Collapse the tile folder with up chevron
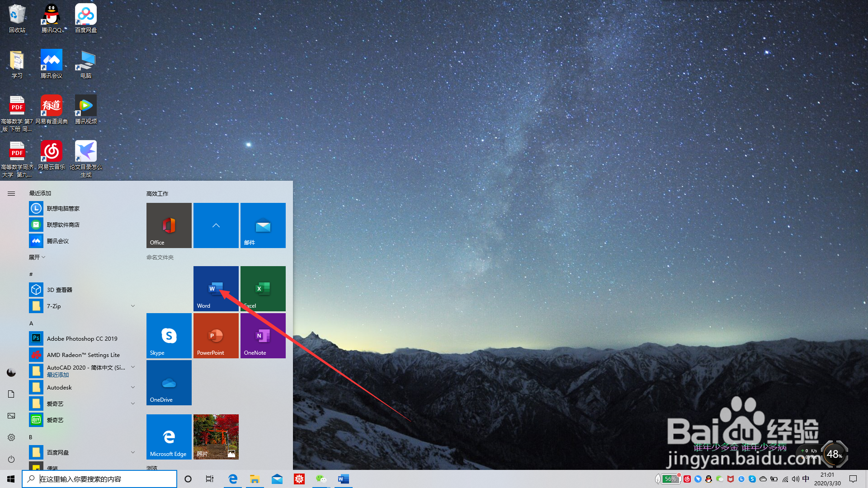 216,225
